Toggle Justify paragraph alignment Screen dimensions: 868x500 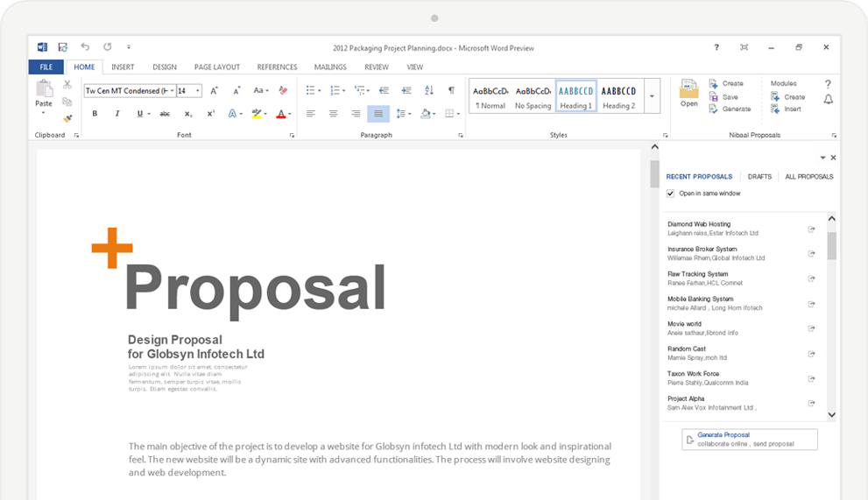click(x=378, y=114)
